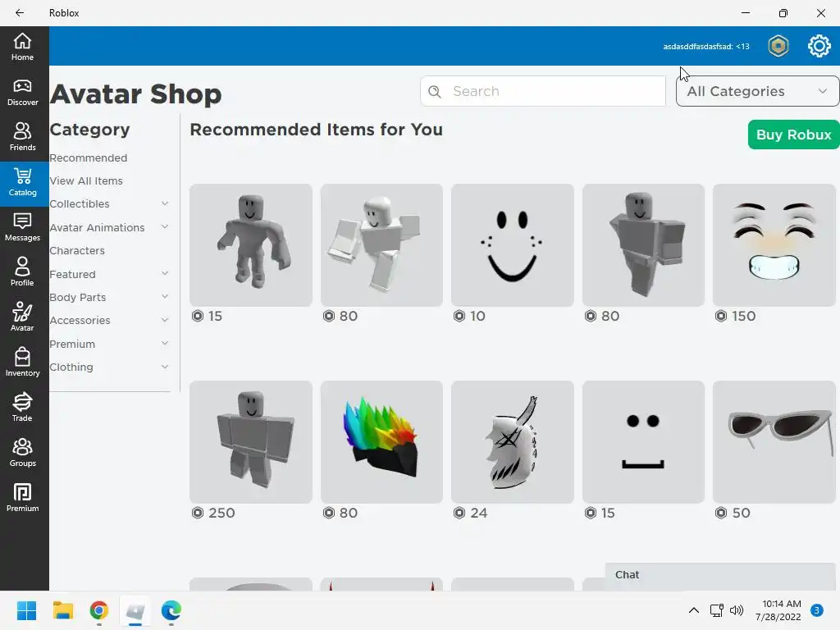This screenshot has height=630, width=840.
Task: Expand the Premium category chevron
Action: tap(165, 343)
